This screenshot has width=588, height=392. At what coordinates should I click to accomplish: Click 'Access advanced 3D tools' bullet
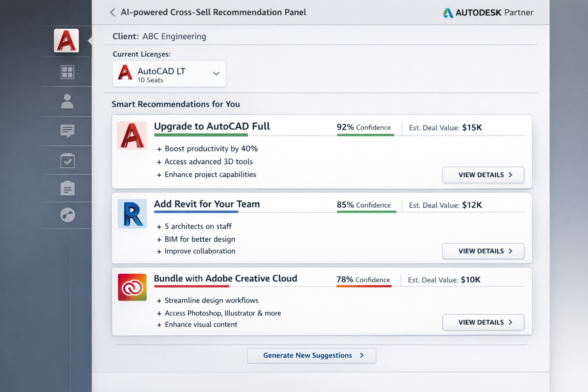205,162
